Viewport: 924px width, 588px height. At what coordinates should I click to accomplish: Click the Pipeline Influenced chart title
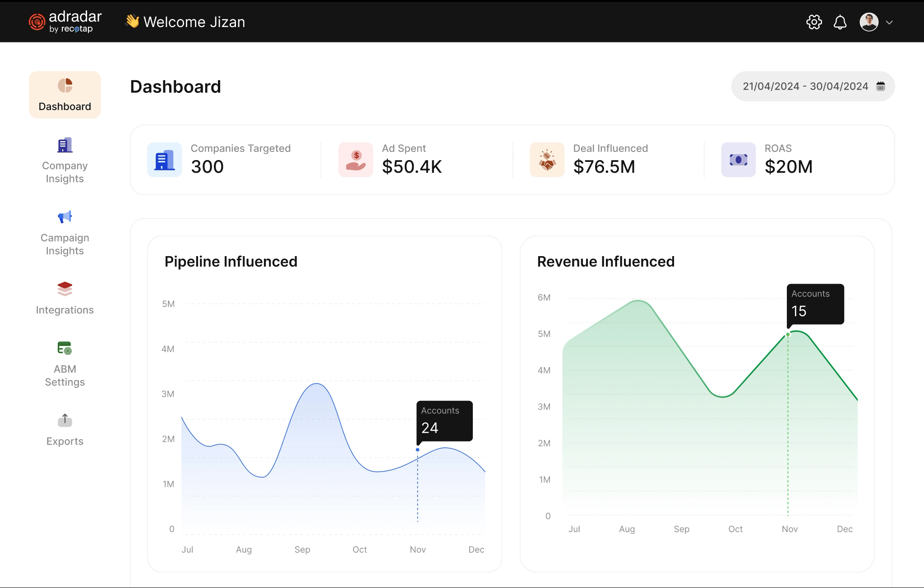(x=231, y=261)
